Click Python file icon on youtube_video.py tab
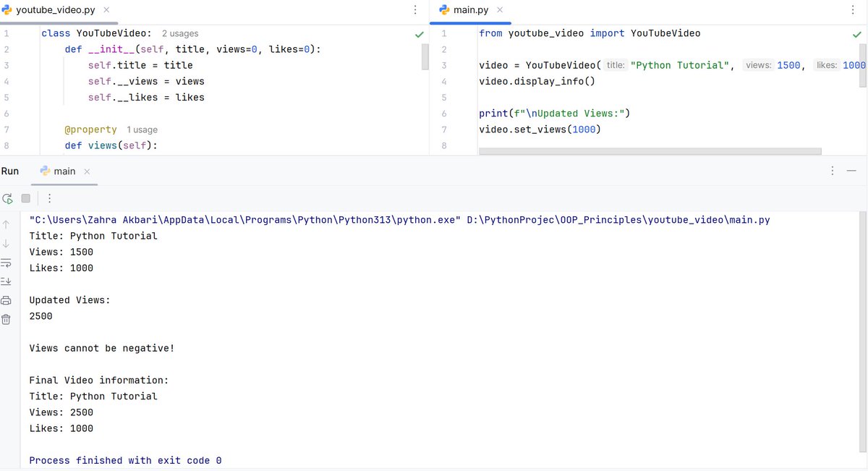 click(x=7, y=10)
